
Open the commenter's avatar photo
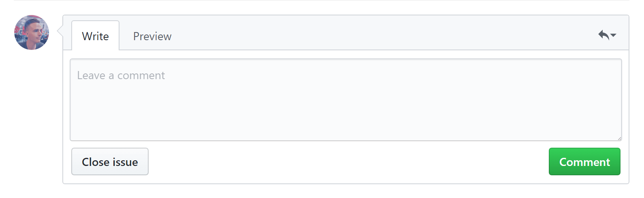32,32
